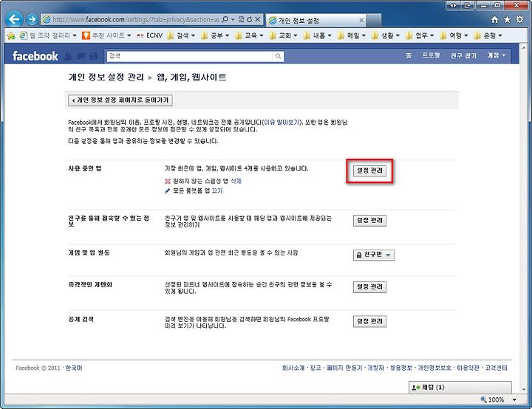Viewport: 532px width, 409px height.
Task: Click the browser Forward arrow button
Action: (x=32, y=19)
